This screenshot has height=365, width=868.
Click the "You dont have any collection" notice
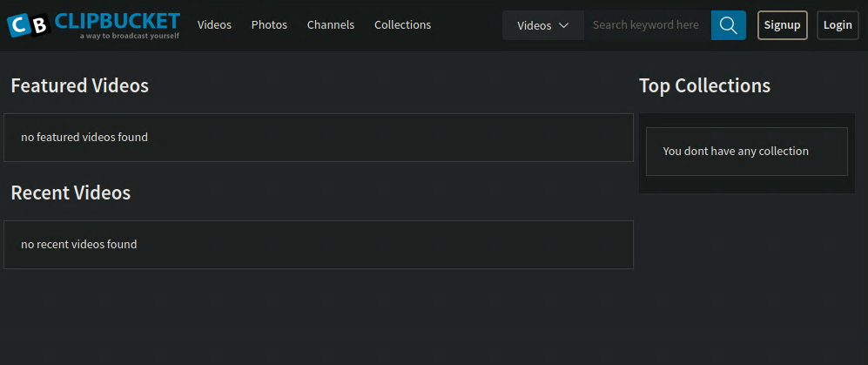(x=736, y=151)
